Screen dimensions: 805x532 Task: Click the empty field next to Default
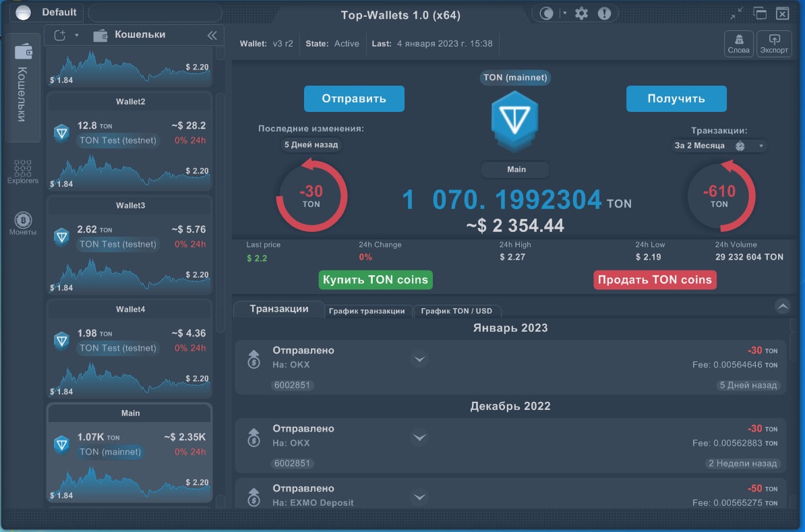[x=155, y=13]
